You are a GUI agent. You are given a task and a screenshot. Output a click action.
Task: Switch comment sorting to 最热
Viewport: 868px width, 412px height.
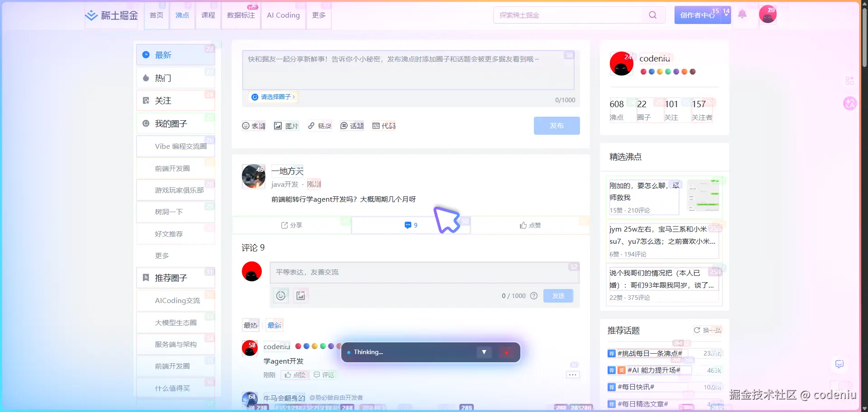tap(250, 325)
